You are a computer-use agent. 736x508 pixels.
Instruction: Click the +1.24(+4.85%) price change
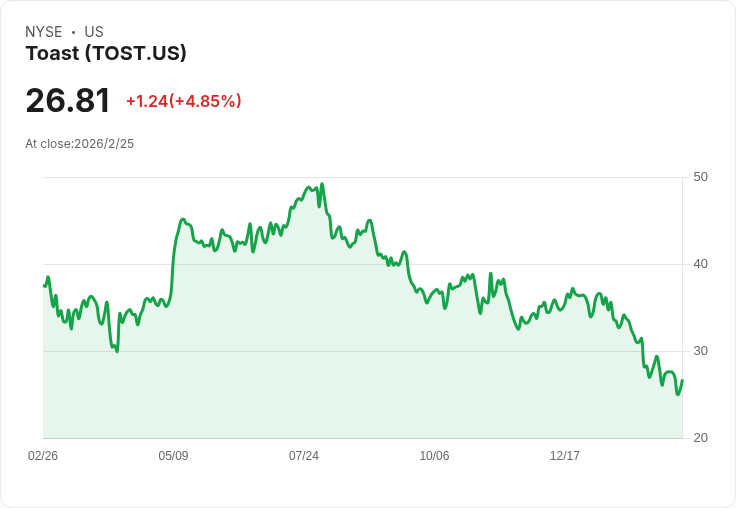[184, 101]
